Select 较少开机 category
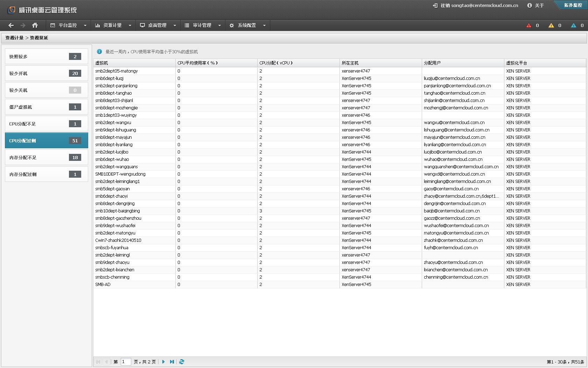The height and width of the screenshot is (368, 588). pos(47,73)
